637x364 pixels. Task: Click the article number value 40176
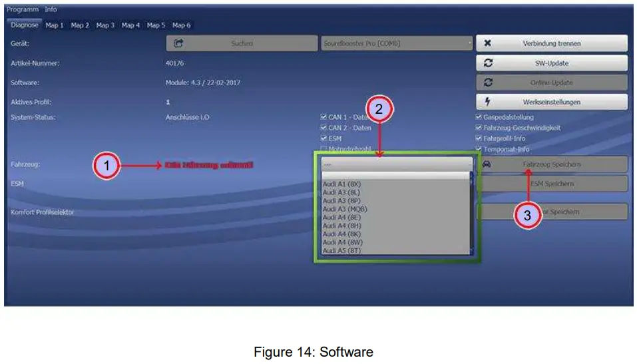pyautogui.click(x=174, y=63)
